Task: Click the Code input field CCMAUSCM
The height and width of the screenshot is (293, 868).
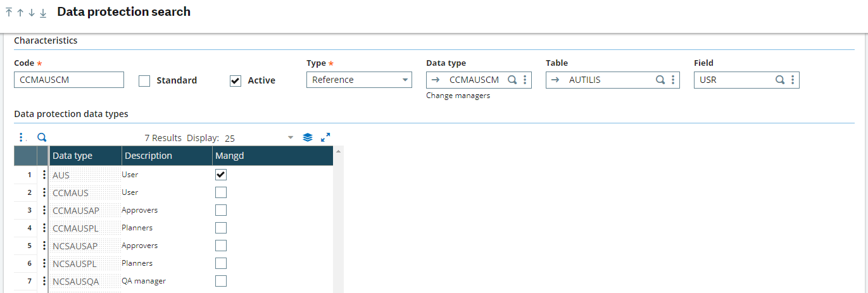Action: [x=69, y=80]
